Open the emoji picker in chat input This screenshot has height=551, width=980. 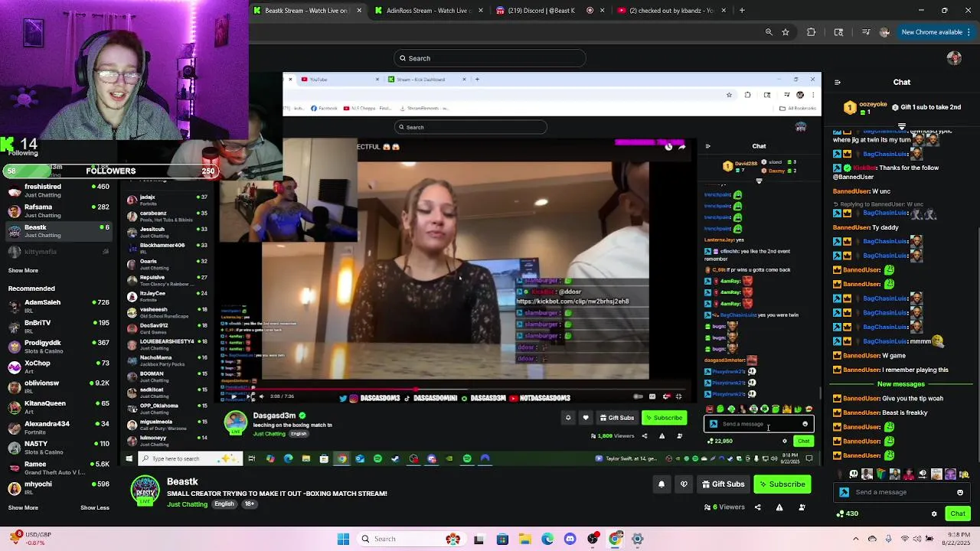(x=960, y=493)
